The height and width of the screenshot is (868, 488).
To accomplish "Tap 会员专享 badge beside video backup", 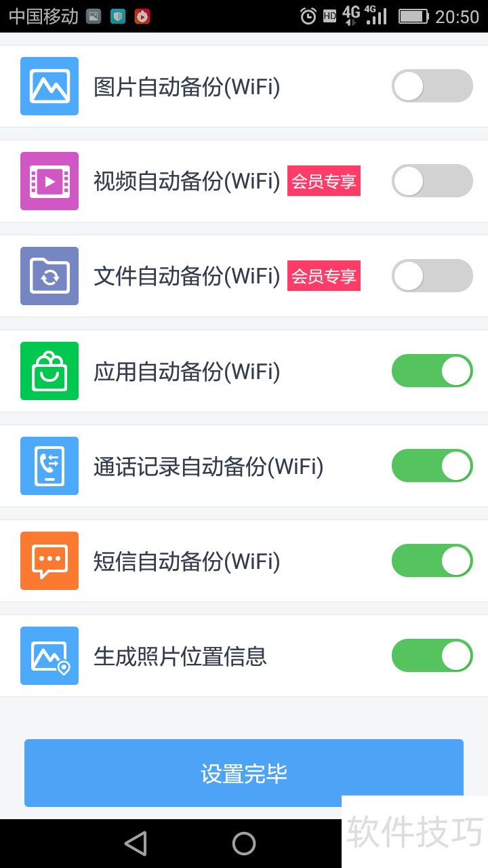I will 324,181.
